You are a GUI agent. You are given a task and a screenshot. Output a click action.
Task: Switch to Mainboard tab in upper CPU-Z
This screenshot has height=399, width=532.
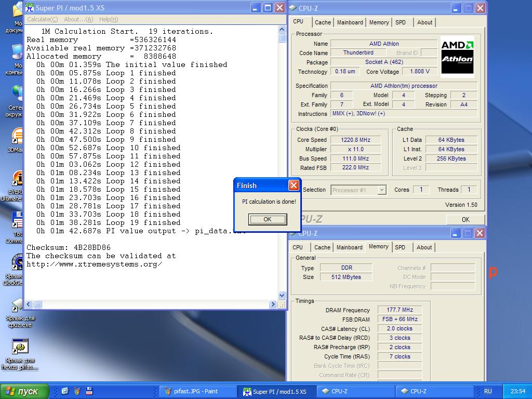click(x=350, y=22)
